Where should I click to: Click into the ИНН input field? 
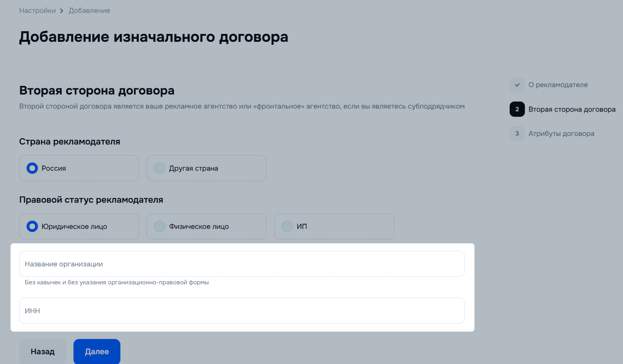242,311
